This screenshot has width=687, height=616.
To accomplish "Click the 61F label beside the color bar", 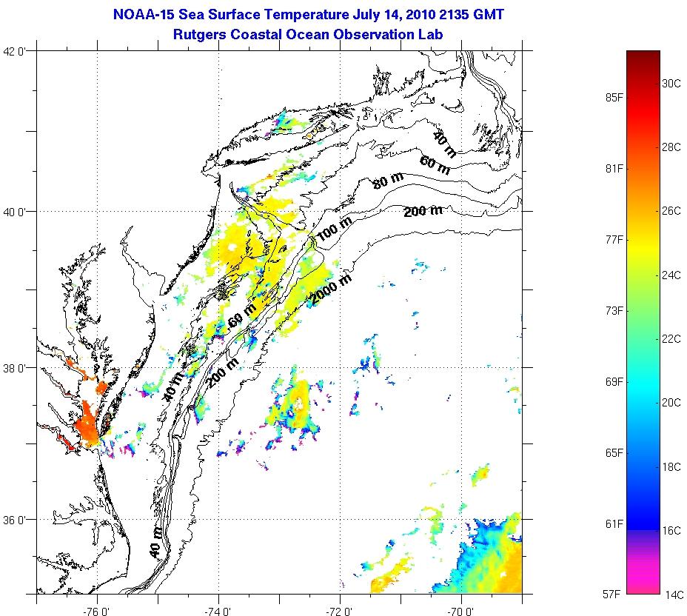I will [x=614, y=524].
